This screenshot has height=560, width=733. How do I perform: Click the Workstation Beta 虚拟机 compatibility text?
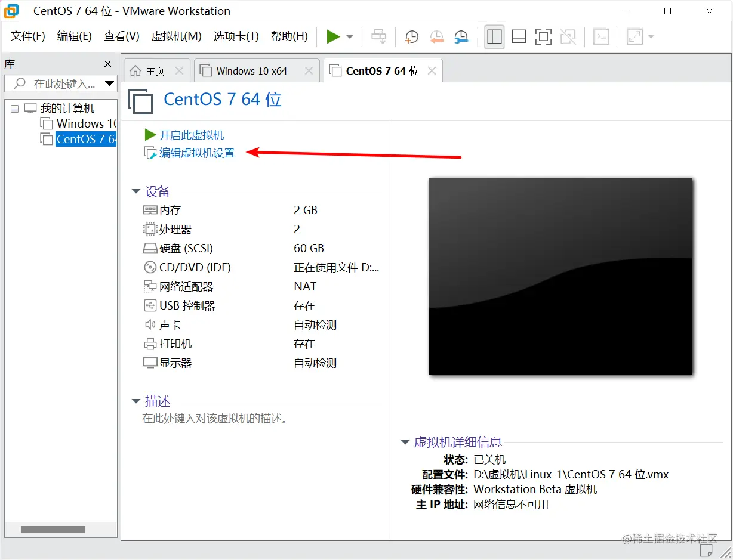click(535, 490)
